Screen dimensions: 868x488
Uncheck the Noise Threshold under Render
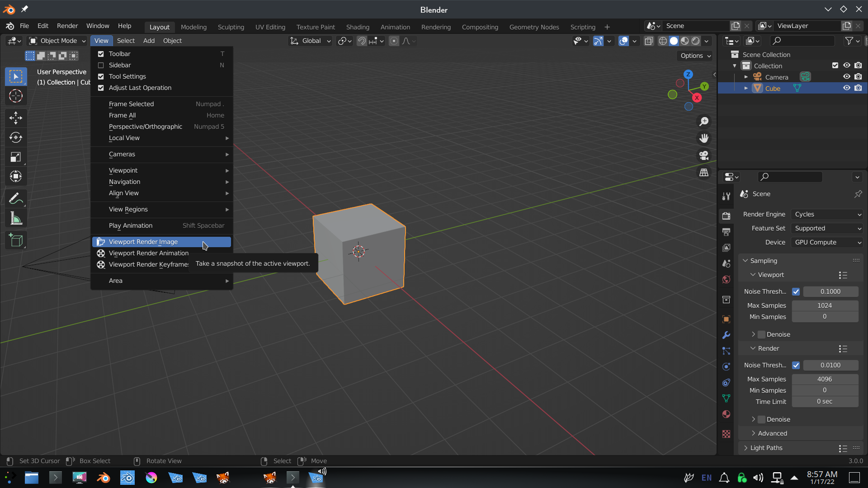[797, 365]
